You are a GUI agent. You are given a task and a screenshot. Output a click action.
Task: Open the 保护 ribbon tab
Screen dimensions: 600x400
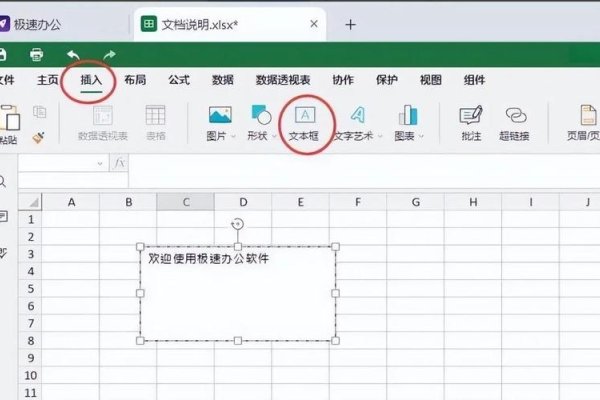(x=387, y=80)
